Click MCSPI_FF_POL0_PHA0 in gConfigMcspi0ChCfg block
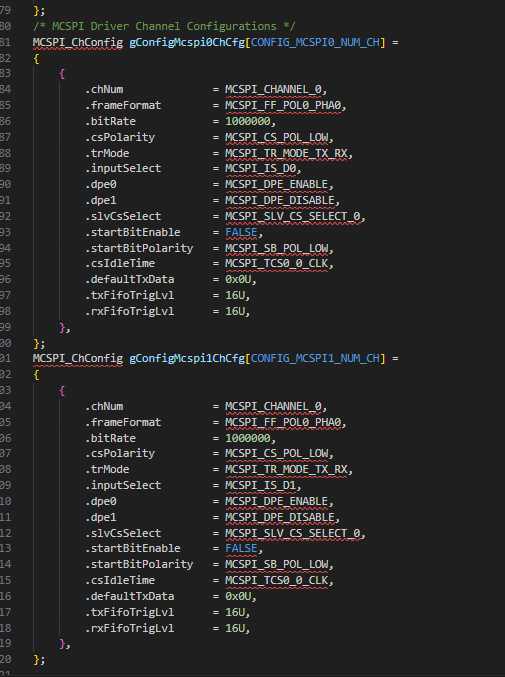The width and height of the screenshot is (505, 677). click(x=283, y=105)
